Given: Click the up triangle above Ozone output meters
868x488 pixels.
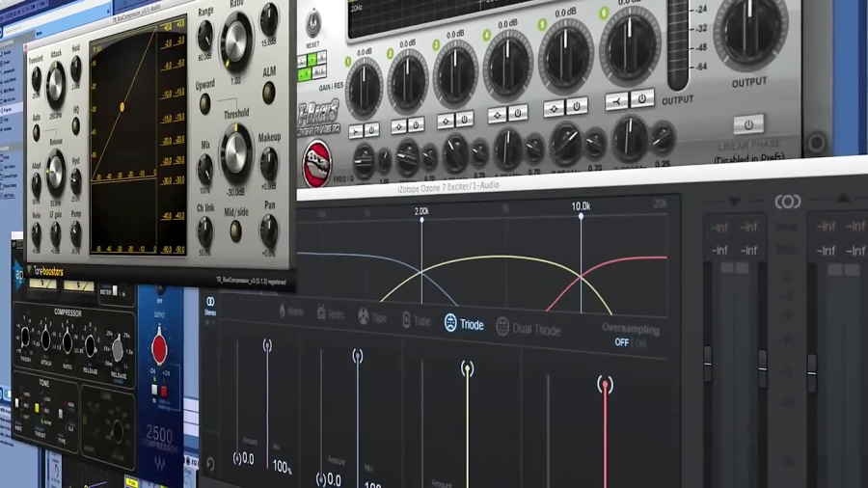Looking at the screenshot, I should point(843,198).
